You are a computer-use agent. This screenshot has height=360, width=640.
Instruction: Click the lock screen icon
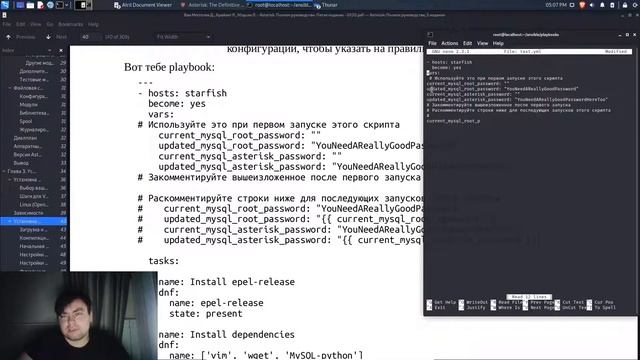pyautogui.click(x=624, y=5)
